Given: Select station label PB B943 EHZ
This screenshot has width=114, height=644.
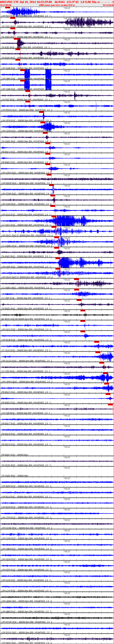Looking at the screenshot, I should pyautogui.click(x=9, y=162).
